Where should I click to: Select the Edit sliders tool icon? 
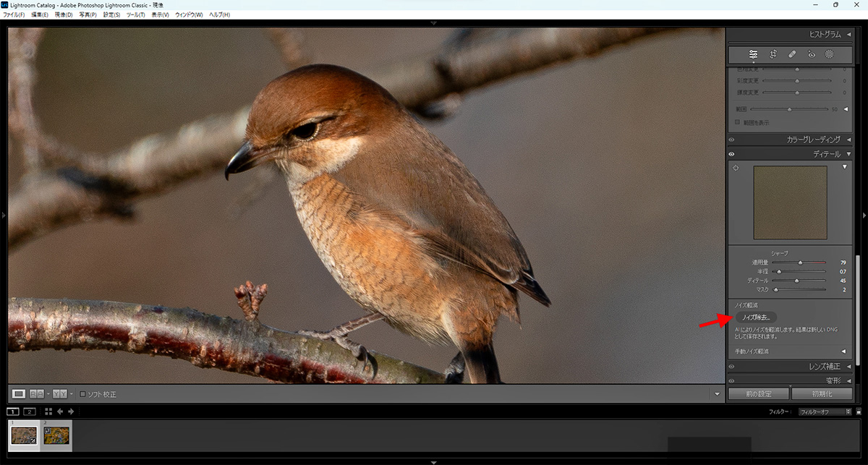coord(754,54)
